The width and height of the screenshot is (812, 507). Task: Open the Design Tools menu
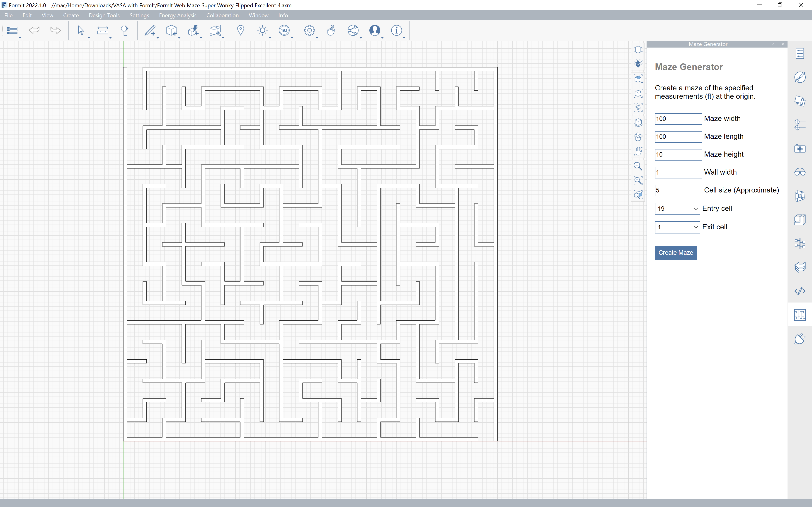coord(104,15)
